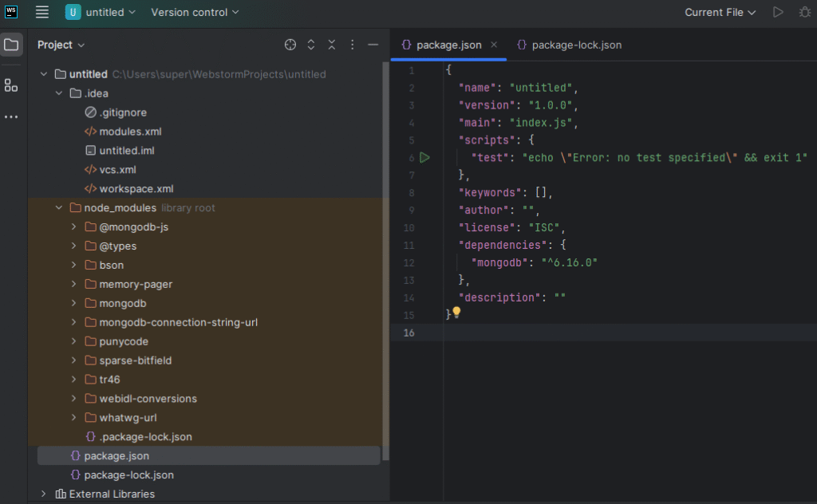Open the Version control dropdown
The image size is (817, 504).
195,12
